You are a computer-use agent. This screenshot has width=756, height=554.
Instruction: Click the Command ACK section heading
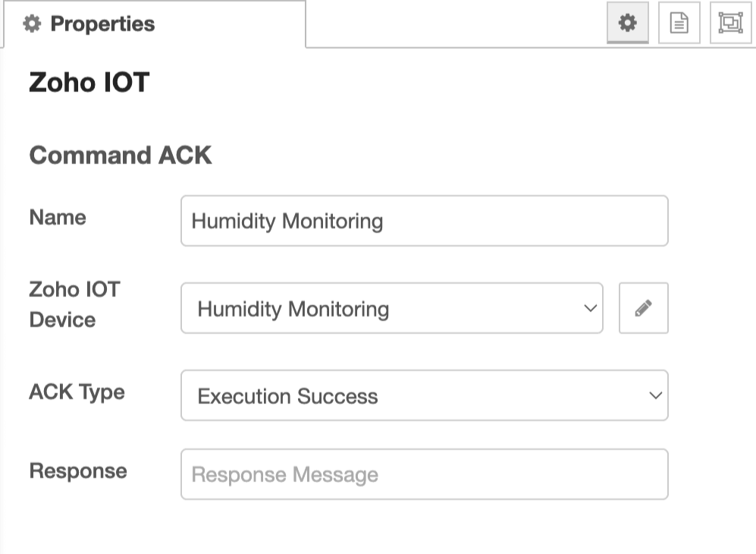[x=121, y=156]
